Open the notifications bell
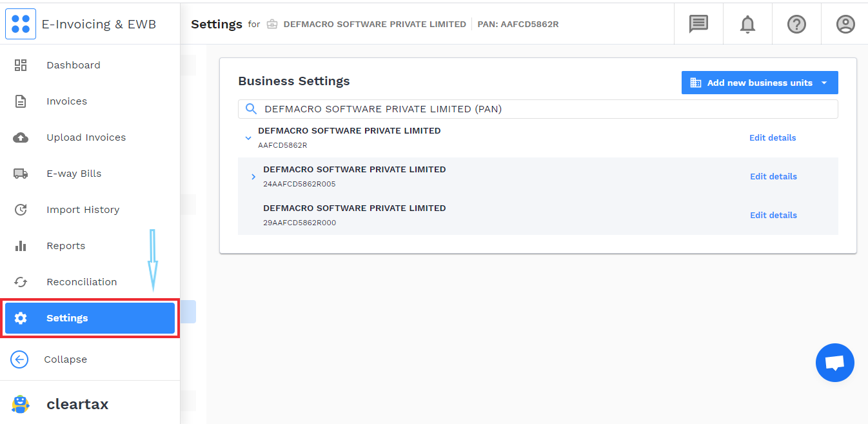868x424 pixels. coord(747,24)
